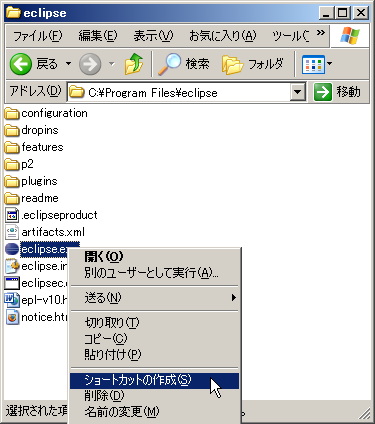The height and width of the screenshot is (424, 375).
Task: Choose ショートカットの作成(S)
Action: 154,381
